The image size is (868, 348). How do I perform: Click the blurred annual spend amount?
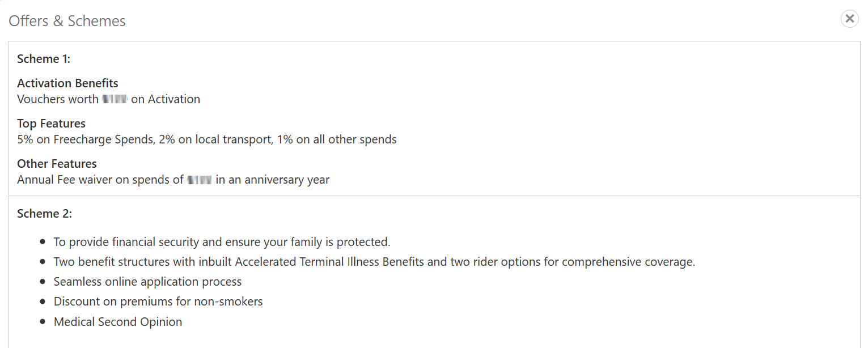(200, 180)
